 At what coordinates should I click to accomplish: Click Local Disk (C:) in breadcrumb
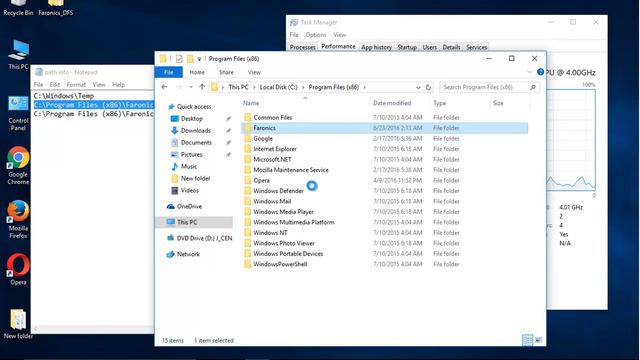click(x=278, y=87)
